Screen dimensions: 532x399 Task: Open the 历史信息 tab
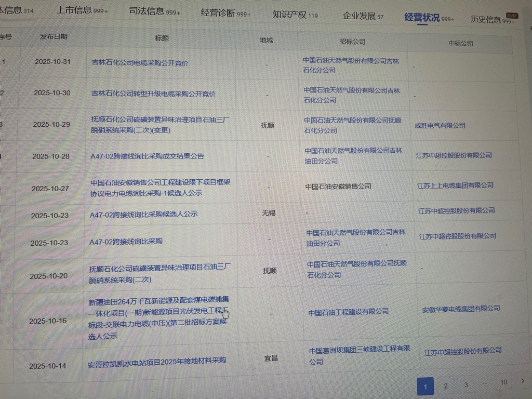[493, 20]
